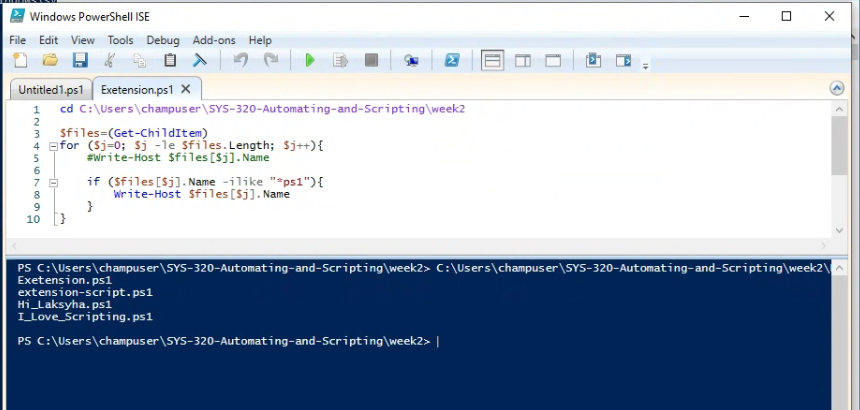
Task: Toggle Show Script Pane Right layout
Action: [522, 61]
